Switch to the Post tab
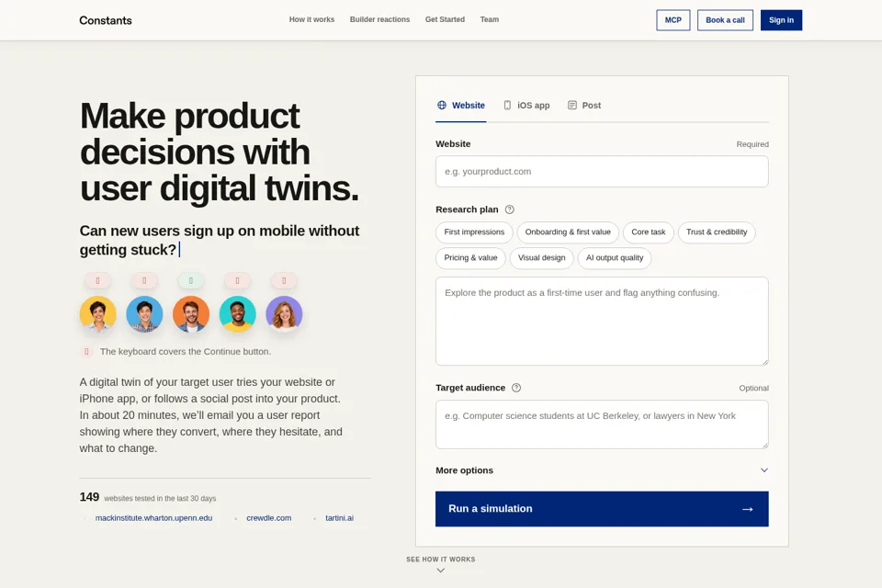 [x=584, y=106]
